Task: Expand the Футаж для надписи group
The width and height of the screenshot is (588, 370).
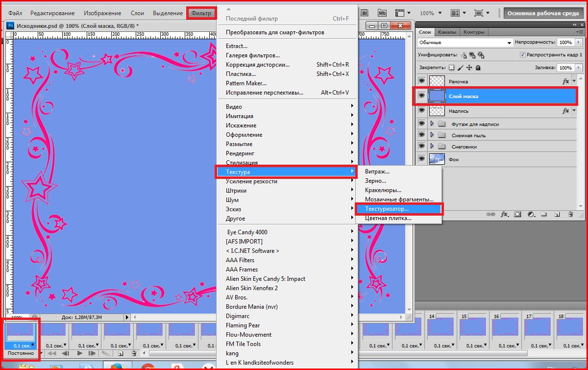Action: (432, 124)
